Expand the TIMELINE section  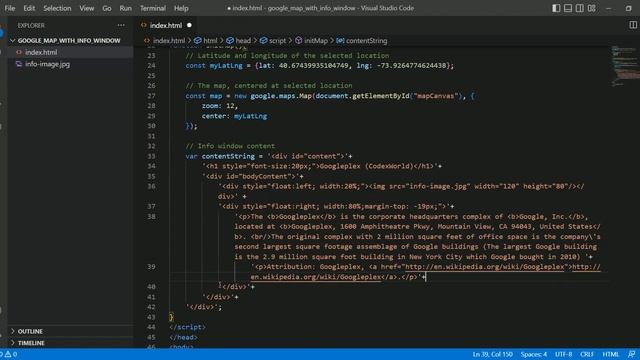[31, 343]
